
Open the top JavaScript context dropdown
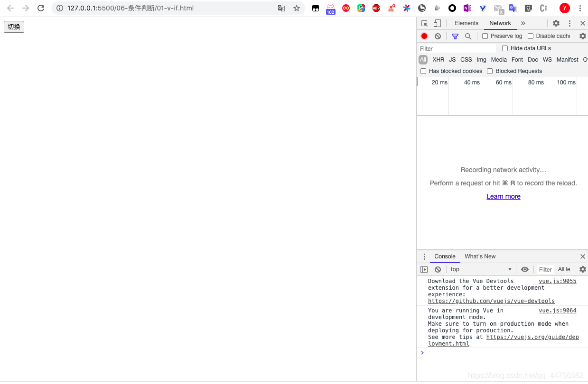481,269
